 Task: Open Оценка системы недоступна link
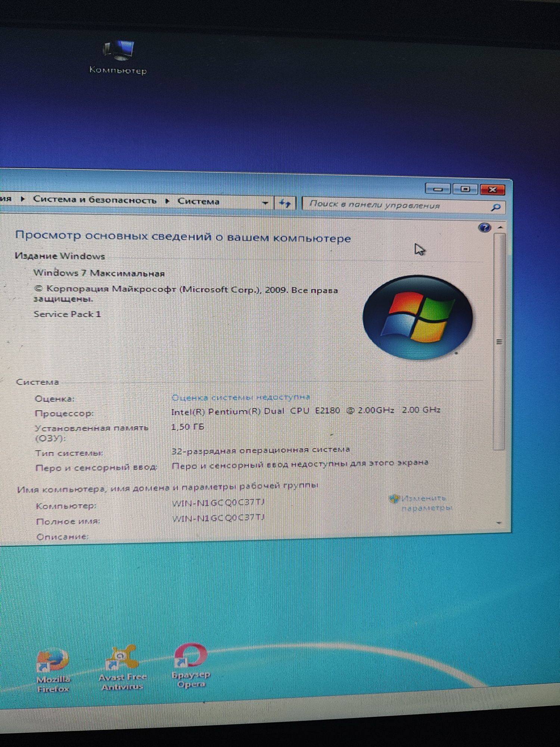[240, 397]
